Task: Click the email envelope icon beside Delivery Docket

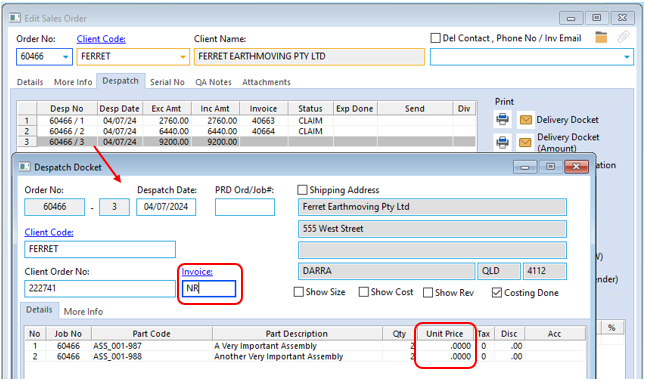Action: (525, 120)
